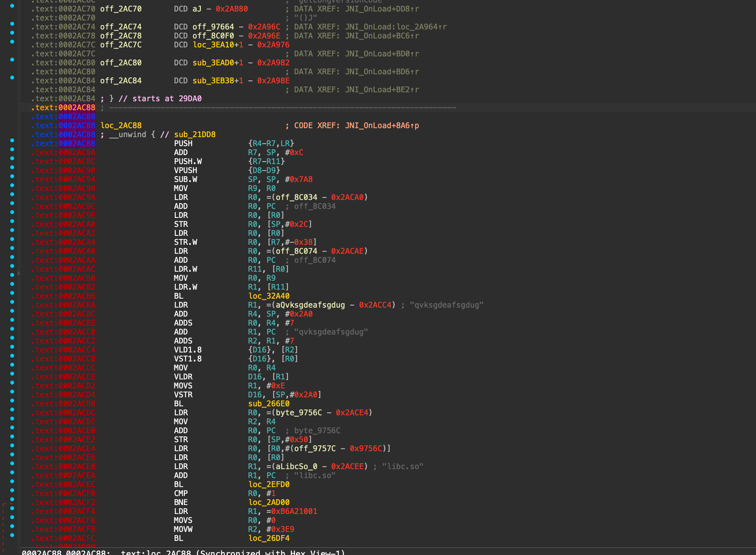Follow loc_3EA10+1 in DCD operand
Screen dimensions: 756x555
click(x=218, y=45)
